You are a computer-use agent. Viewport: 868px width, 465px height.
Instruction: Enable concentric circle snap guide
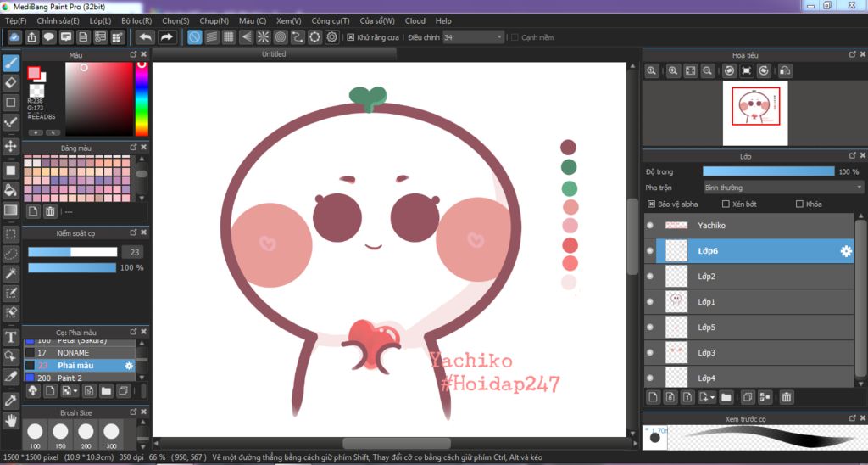click(x=281, y=37)
